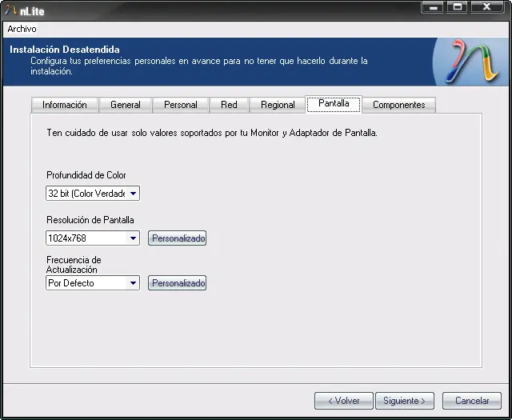
Task: Switch to the Información tab
Action: point(65,105)
